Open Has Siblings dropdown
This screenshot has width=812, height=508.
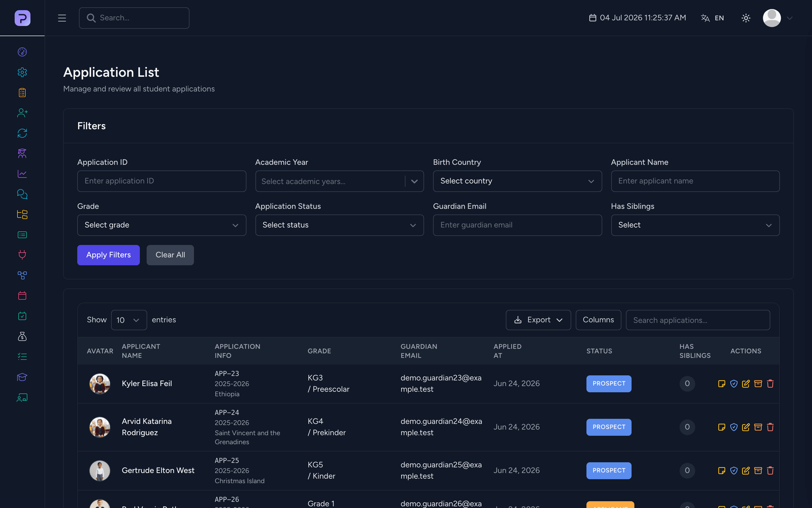[x=695, y=225]
